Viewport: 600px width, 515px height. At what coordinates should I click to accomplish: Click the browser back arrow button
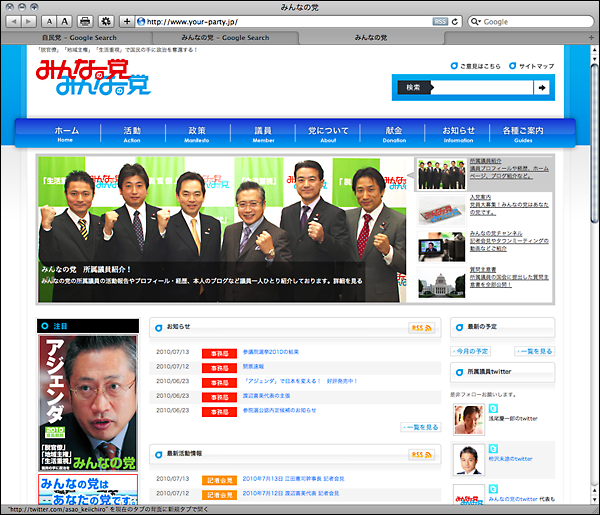pos(13,21)
